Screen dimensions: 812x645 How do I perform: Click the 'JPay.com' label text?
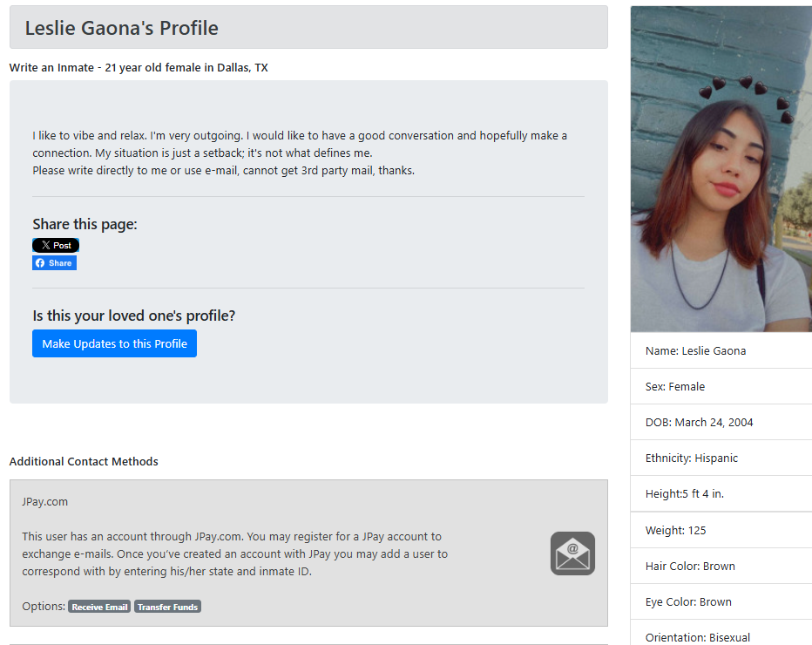(44, 501)
